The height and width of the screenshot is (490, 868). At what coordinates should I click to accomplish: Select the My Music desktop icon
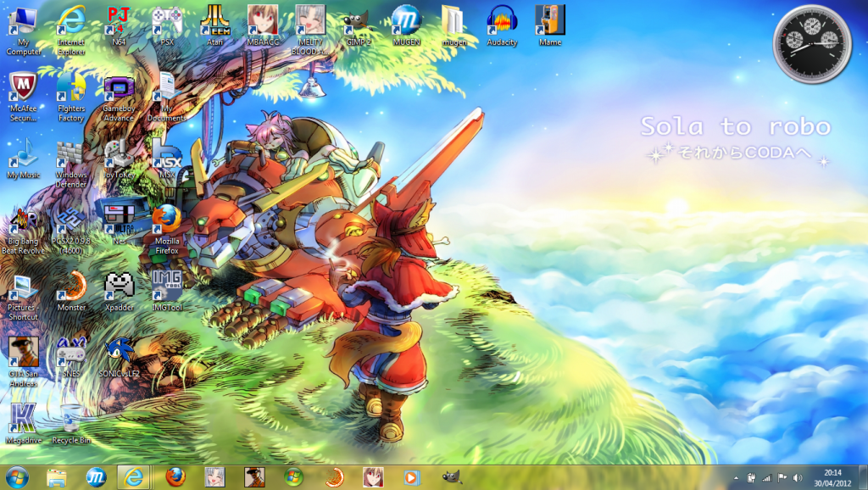tap(23, 159)
